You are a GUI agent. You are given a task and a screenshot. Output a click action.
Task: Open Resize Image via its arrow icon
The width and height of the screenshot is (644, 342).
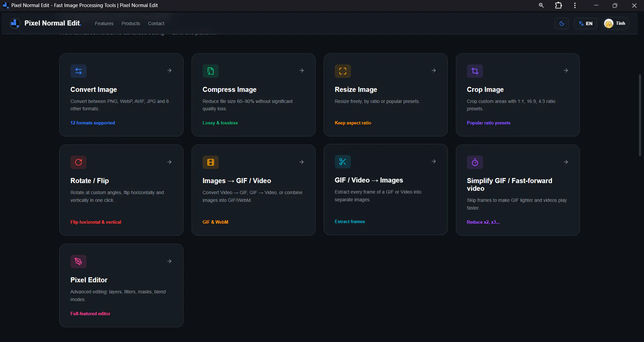tap(434, 70)
